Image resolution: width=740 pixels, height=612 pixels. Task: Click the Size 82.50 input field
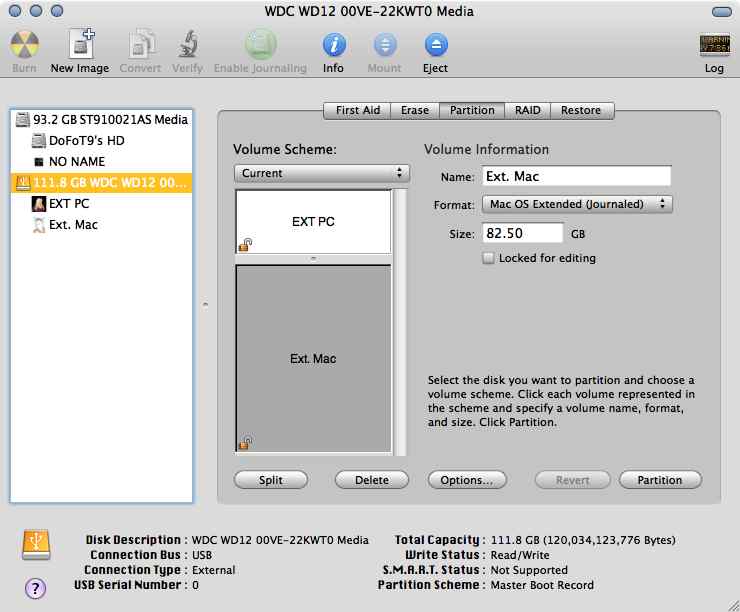522,233
